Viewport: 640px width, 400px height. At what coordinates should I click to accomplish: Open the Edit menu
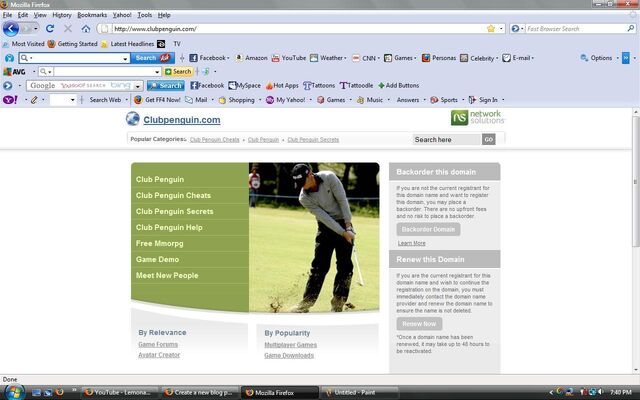coord(22,15)
